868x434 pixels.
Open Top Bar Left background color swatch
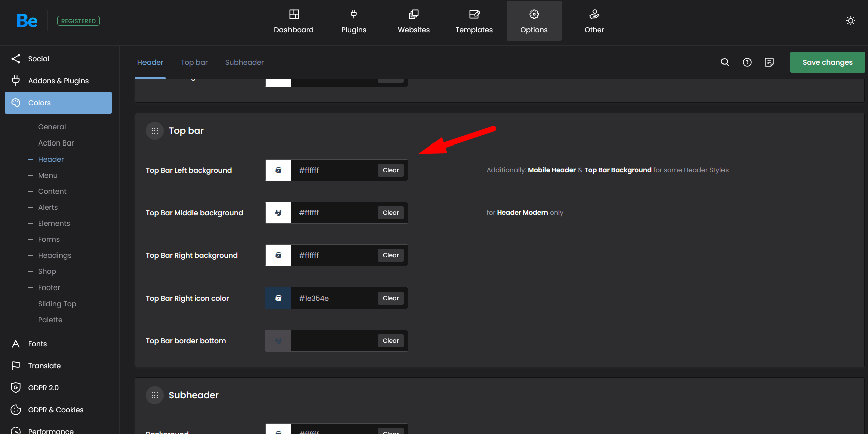278,170
